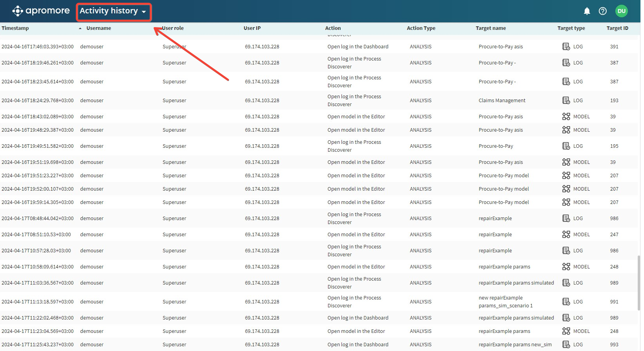Viewport: 644px width, 351px height.
Task: Open the help question mark icon
Action: [602, 11]
